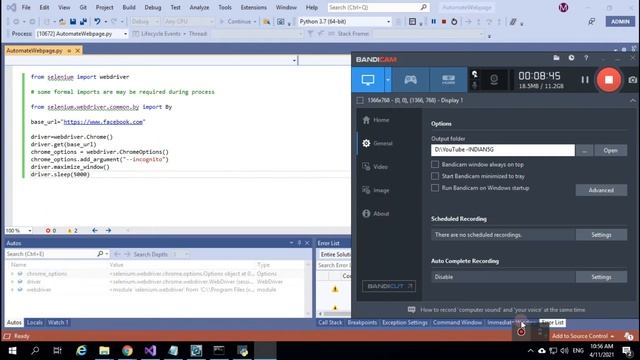The height and width of the screenshot is (360, 640).
Task: Save the file with the floppy disk icon
Action: 73,22
